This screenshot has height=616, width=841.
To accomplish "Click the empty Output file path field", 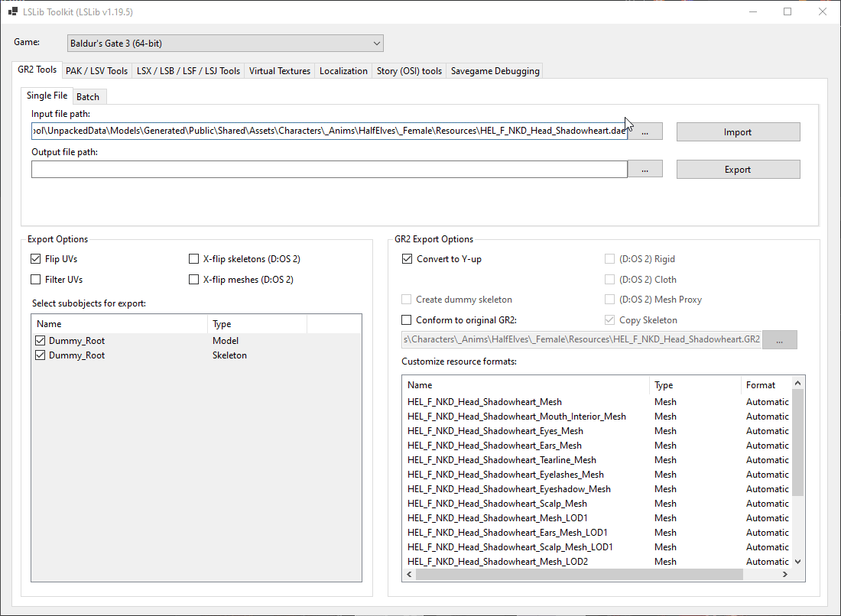I will click(330, 170).
